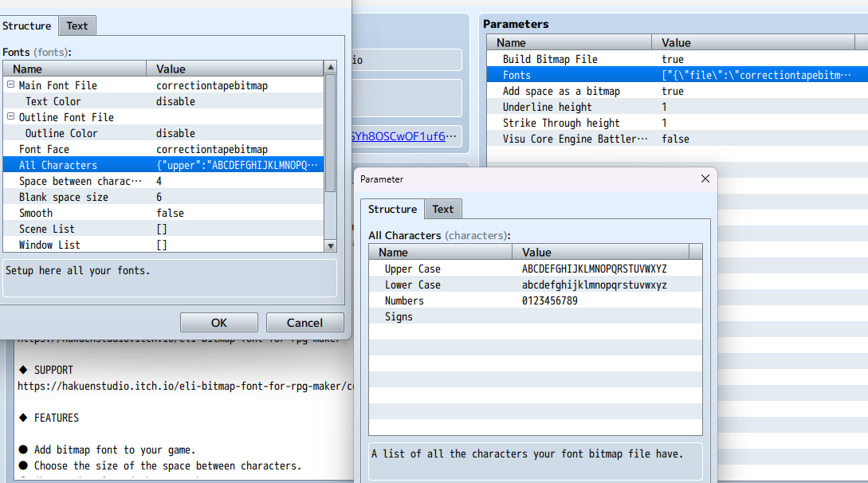Viewport: 868px width, 483px height.
Task: Select the Window List row
Action: (x=163, y=245)
